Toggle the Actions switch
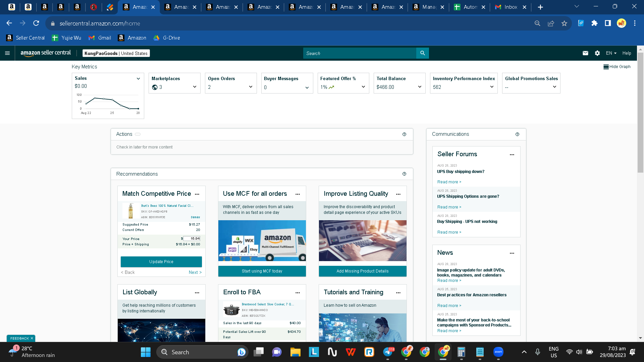This screenshot has width=644, height=362. pos(138,134)
